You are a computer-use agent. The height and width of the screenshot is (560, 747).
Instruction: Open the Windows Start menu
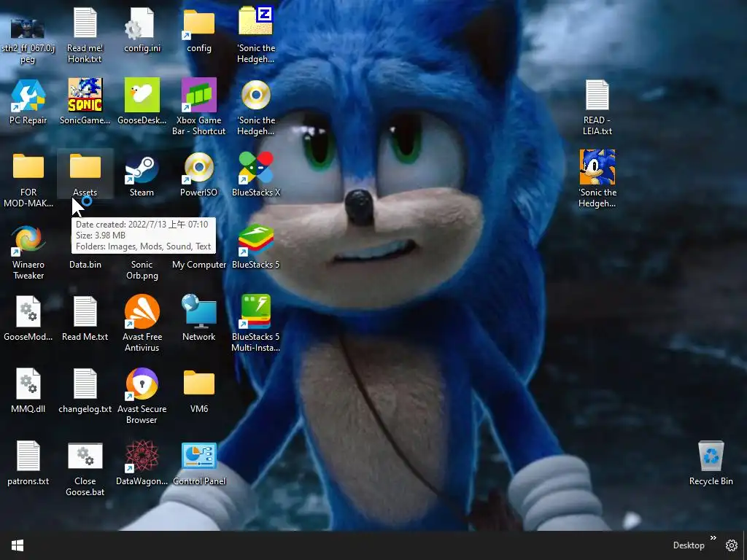pyautogui.click(x=18, y=545)
